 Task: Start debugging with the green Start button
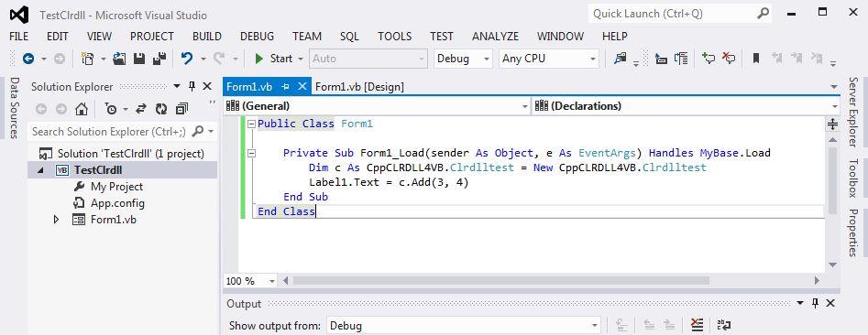[274, 59]
